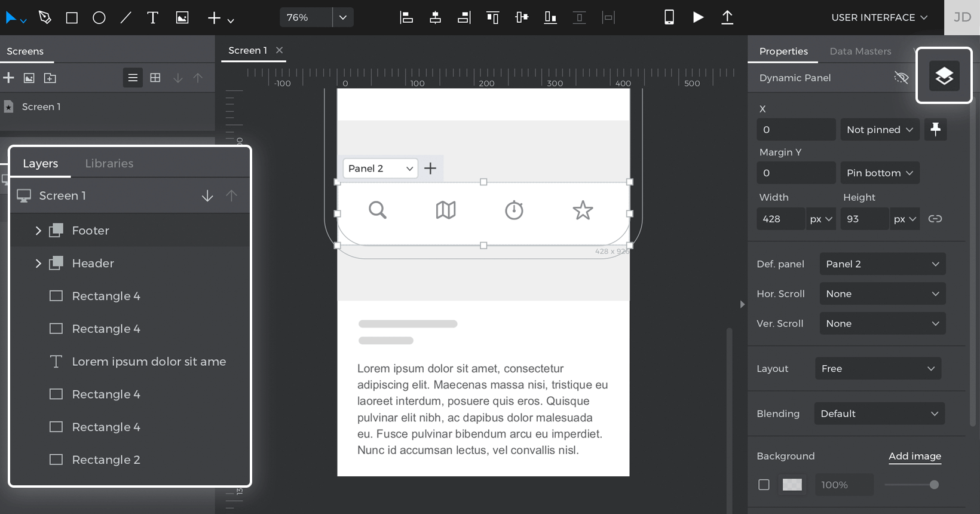Screen dimensions: 980x514
Task: Click the share upload icon
Action: click(x=727, y=17)
